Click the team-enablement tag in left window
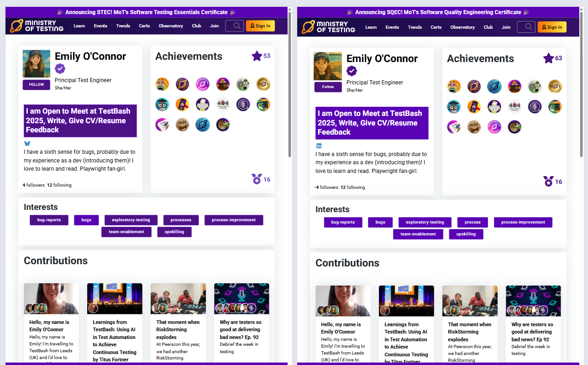The image size is (588, 365). 126,232
